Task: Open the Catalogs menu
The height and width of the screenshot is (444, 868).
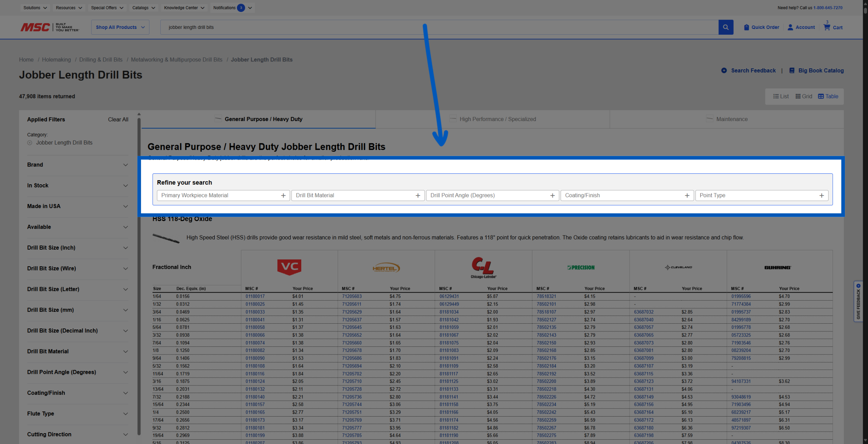Action: 144,8
